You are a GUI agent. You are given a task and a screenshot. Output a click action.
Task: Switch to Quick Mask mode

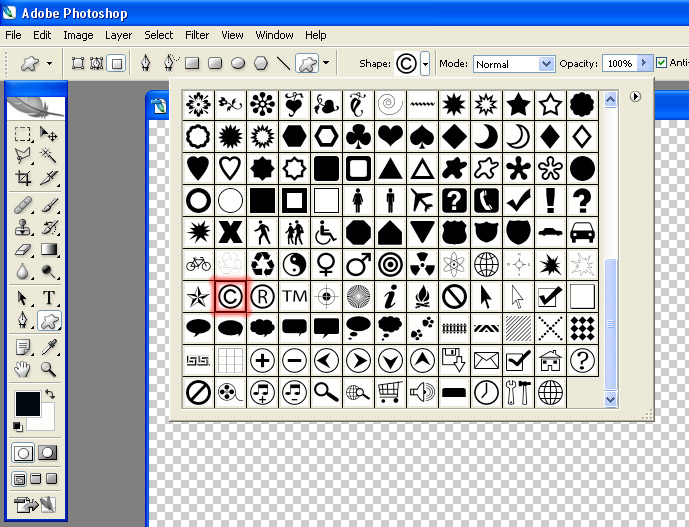(47, 453)
